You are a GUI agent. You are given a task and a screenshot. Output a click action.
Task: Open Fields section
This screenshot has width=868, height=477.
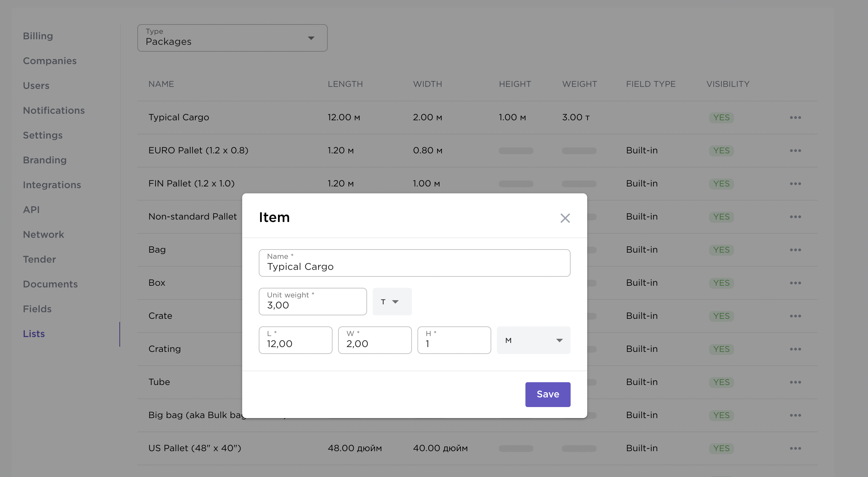[37, 309]
